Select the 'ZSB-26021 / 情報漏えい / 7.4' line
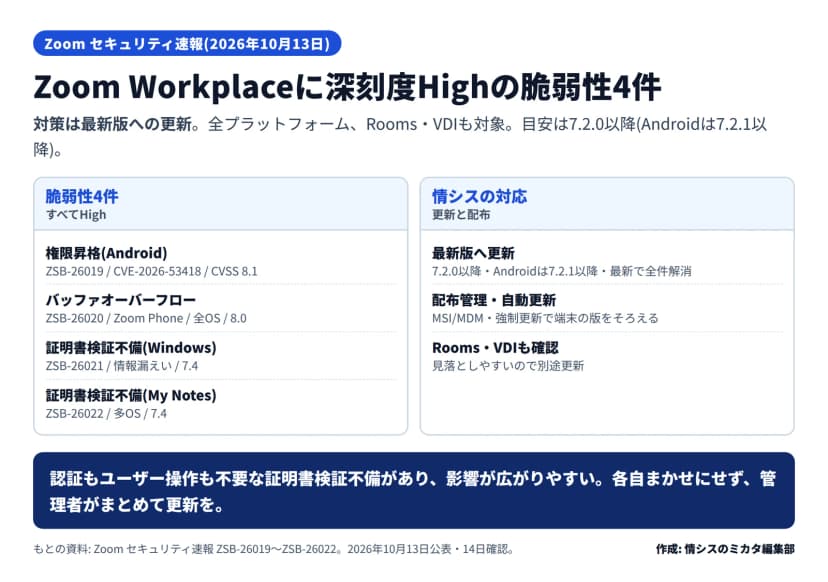 coord(121,366)
